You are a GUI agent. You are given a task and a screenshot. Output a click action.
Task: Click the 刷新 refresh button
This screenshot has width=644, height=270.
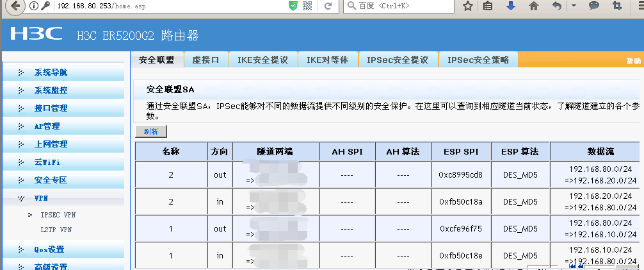pyautogui.click(x=150, y=131)
